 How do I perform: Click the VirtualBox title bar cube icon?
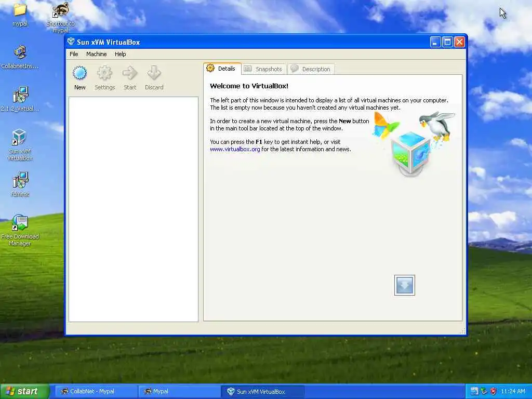(71, 42)
